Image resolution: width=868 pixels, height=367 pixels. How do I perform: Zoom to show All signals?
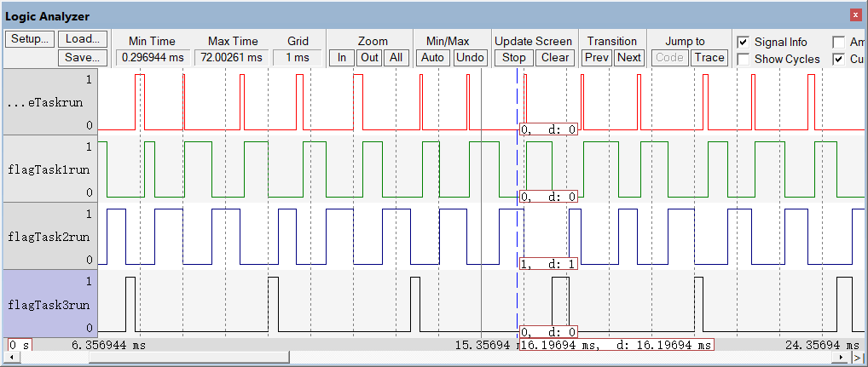[x=396, y=58]
